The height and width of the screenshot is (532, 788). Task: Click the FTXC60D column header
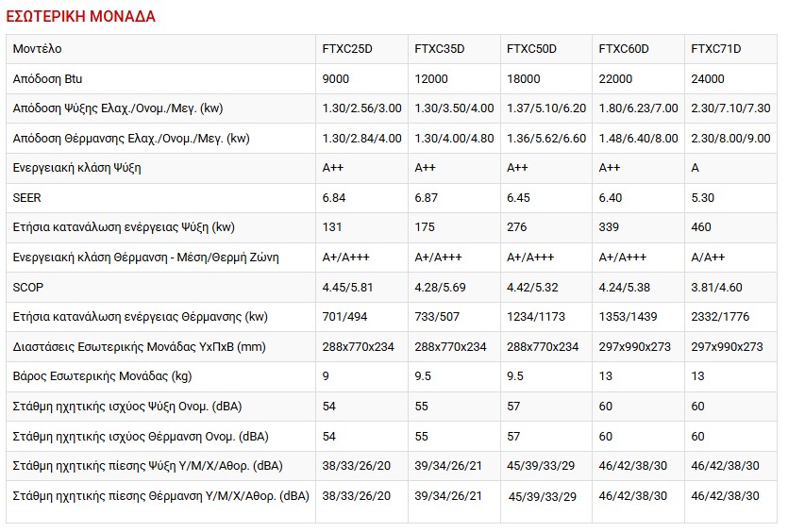coord(624,49)
